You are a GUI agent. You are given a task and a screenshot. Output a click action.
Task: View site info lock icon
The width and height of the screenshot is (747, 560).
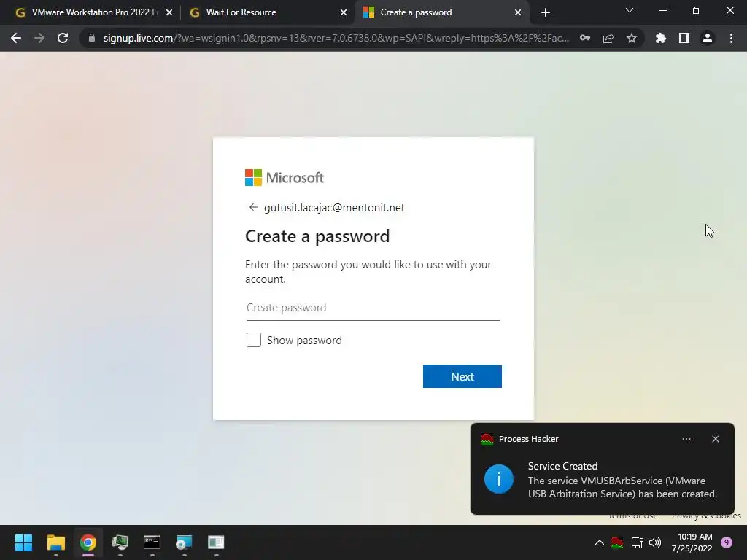pos(92,38)
